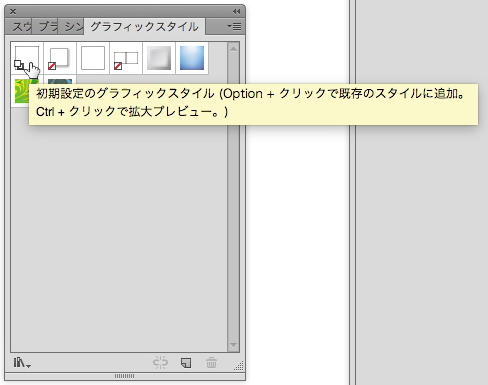Image resolution: width=488 pixels, height=385 pixels.
Task: Switch to the スウォッチ tab
Action: pyautogui.click(x=19, y=26)
